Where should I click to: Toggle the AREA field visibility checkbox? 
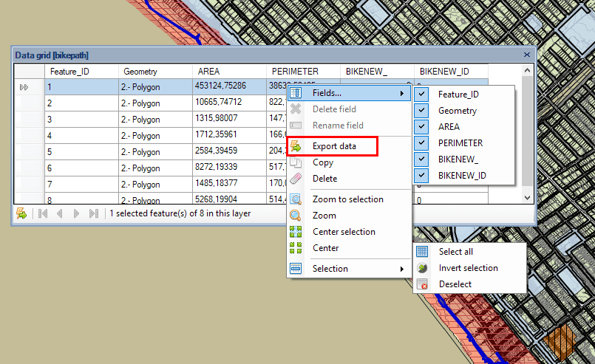[422, 127]
